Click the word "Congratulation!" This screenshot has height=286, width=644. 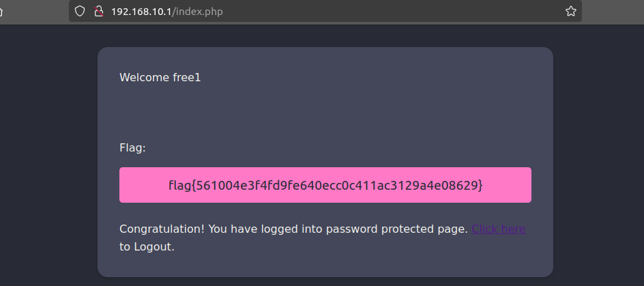pos(161,229)
